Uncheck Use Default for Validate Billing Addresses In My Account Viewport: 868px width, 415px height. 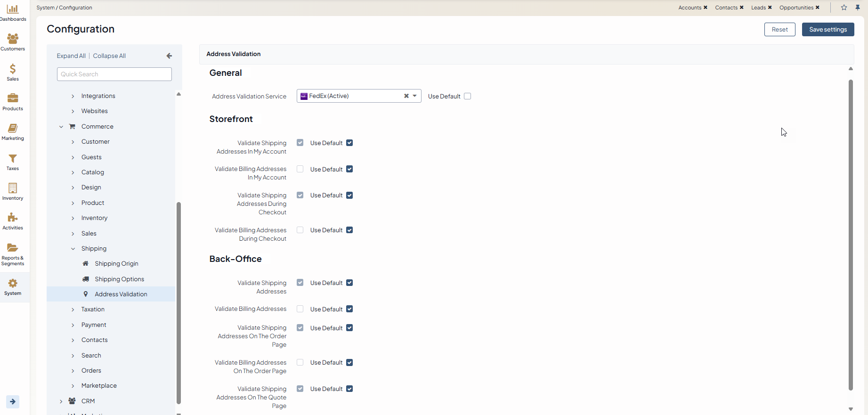tap(349, 169)
